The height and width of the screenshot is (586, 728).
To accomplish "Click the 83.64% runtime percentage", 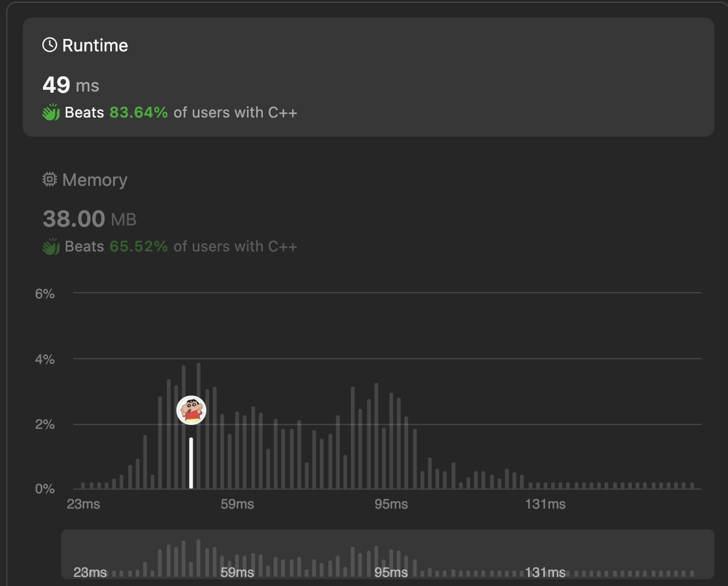I will click(x=138, y=112).
